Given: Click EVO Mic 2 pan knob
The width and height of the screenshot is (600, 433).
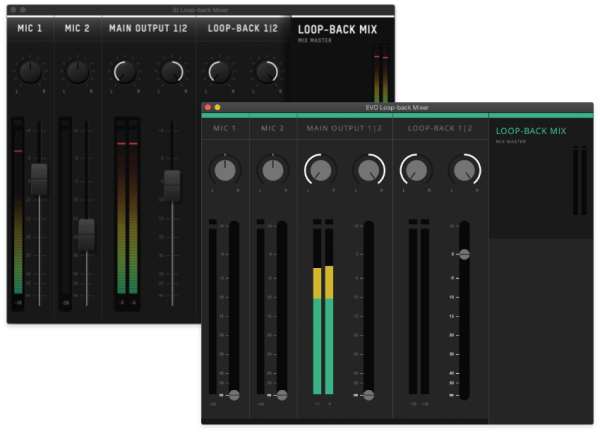Looking at the screenshot, I should 273,170.
